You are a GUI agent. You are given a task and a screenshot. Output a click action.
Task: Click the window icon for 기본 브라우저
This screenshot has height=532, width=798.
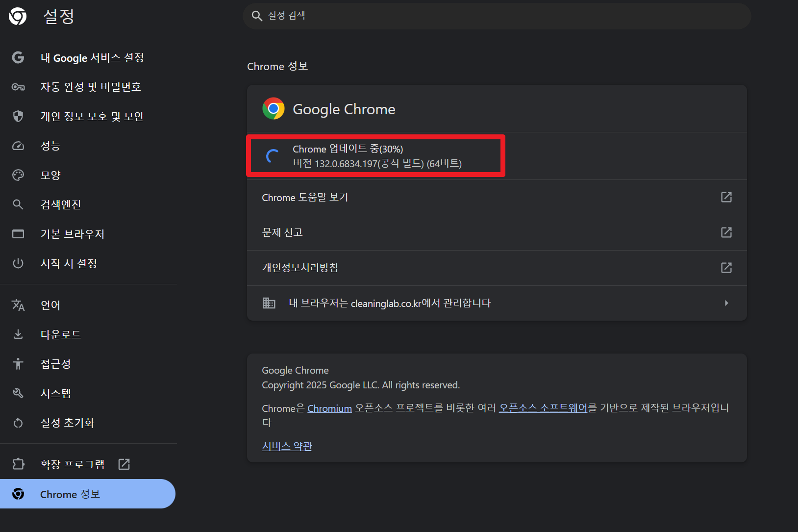tap(18, 234)
